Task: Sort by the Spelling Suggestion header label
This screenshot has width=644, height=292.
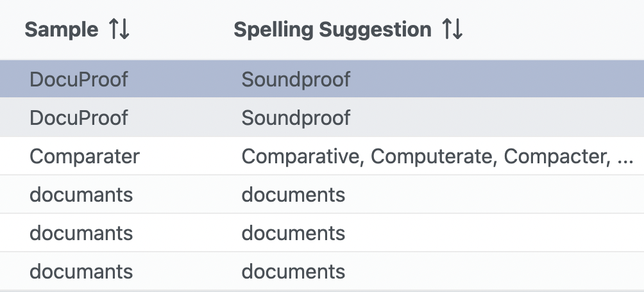Action: pos(332,29)
